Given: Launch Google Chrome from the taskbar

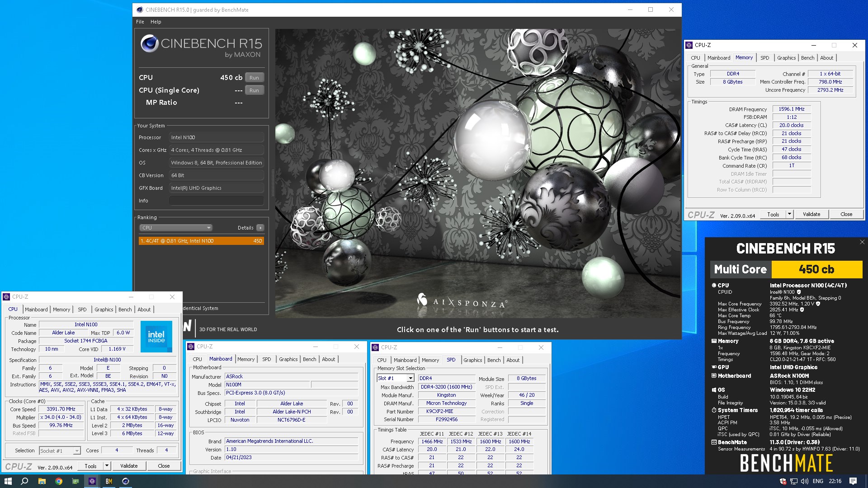Looking at the screenshot, I should pyautogui.click(x=59, y=481).
